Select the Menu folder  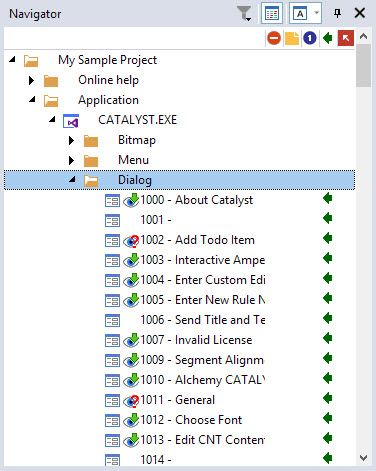[x=133, y=160]
